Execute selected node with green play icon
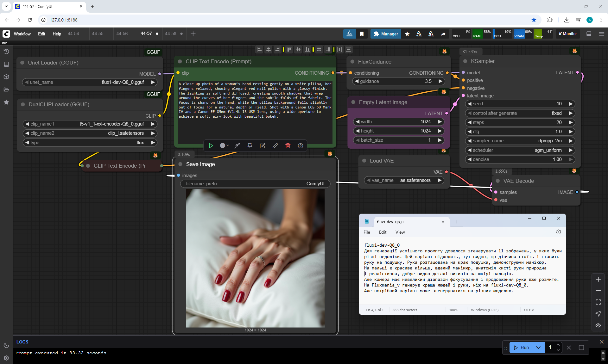The image size is (608, 364). (211, 146)
